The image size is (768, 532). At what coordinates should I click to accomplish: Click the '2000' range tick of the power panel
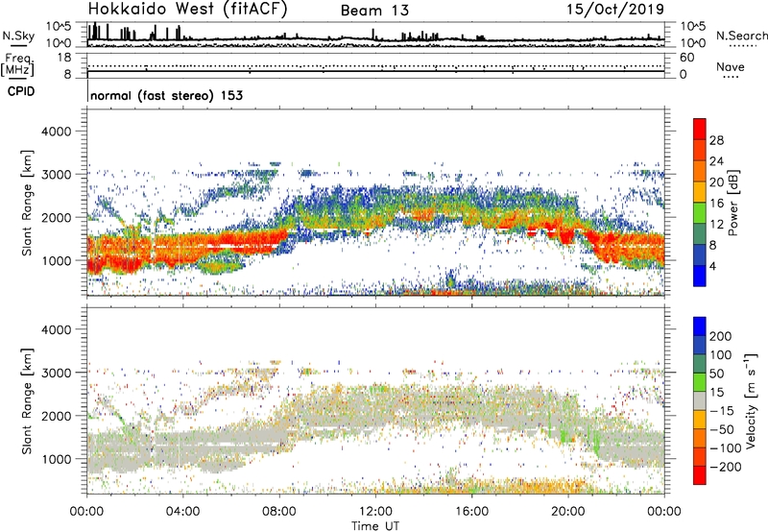pyautogui.click(x=56, y=217)
